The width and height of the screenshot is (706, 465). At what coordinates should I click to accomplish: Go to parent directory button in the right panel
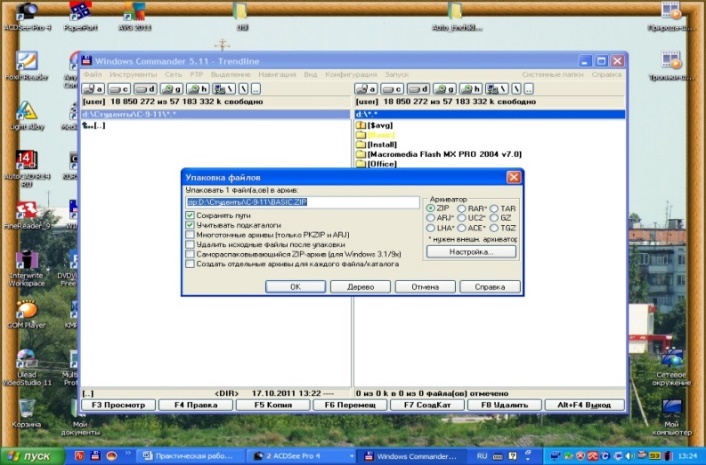528,89
